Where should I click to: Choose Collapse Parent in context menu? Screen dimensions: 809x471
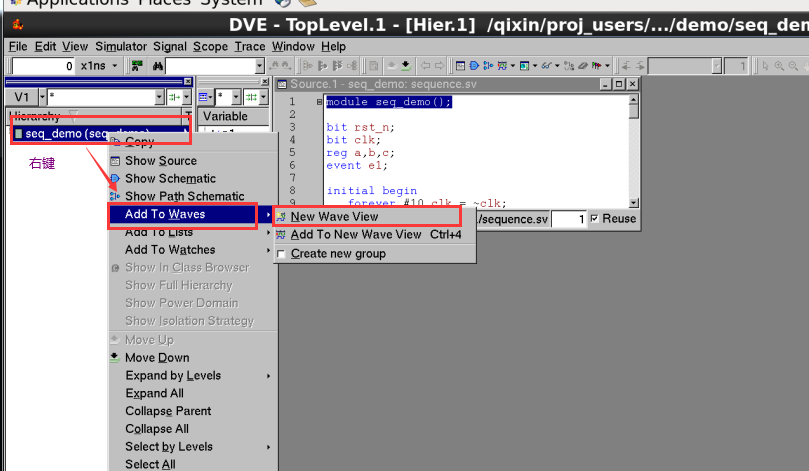click(x=193, y=411)
